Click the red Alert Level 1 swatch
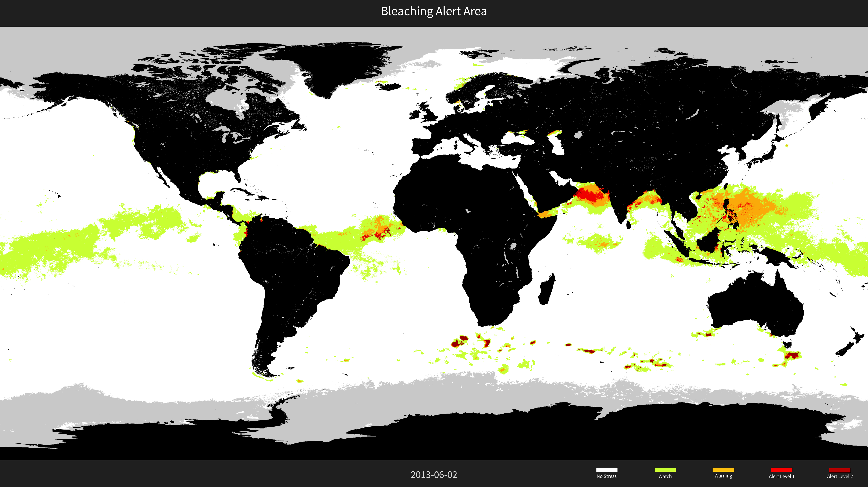 (x=781, y=470)
